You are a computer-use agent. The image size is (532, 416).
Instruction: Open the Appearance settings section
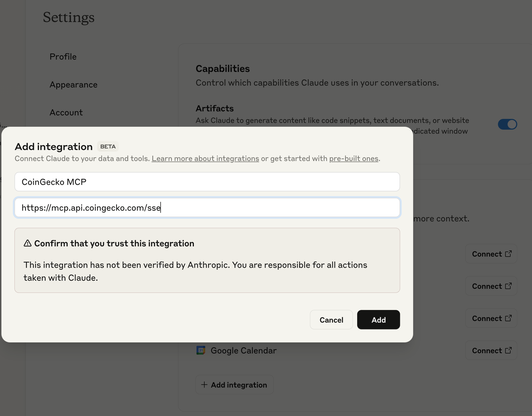[73, 85]
